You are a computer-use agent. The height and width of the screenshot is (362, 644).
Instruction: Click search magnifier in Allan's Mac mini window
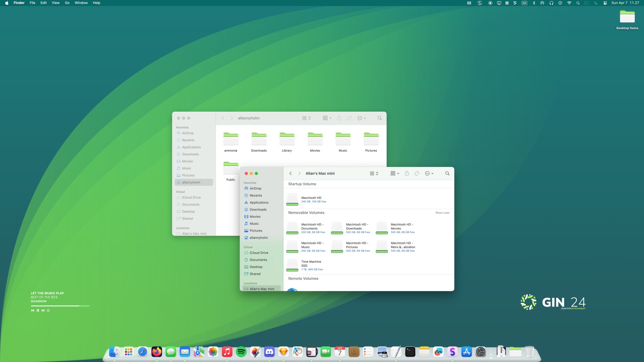point(447,173)
